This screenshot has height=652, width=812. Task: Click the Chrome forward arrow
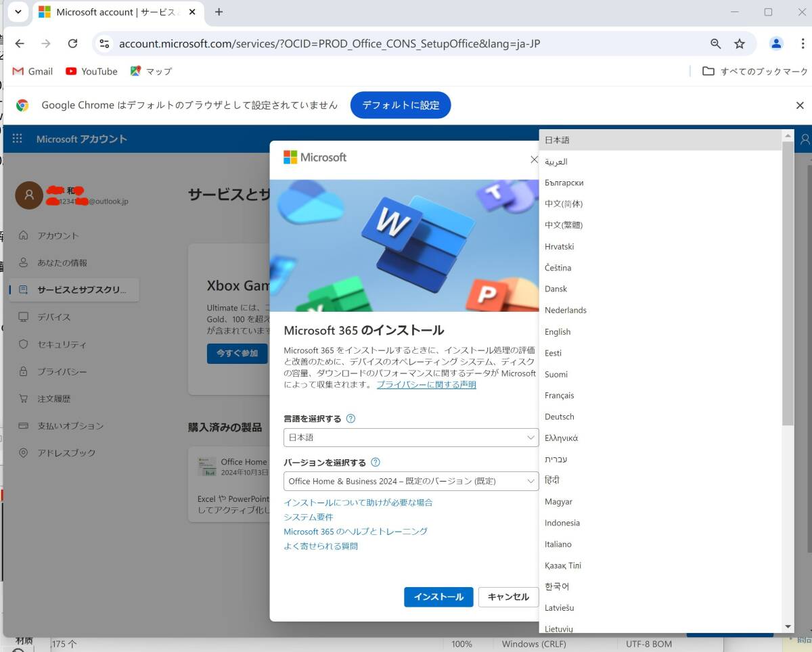[46, 44]
